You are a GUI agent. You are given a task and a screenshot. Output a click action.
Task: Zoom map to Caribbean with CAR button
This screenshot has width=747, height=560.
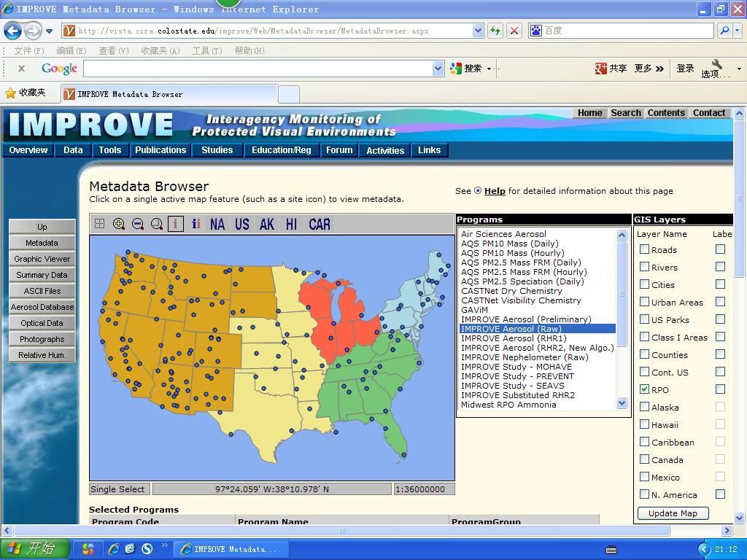pos(320,224)
